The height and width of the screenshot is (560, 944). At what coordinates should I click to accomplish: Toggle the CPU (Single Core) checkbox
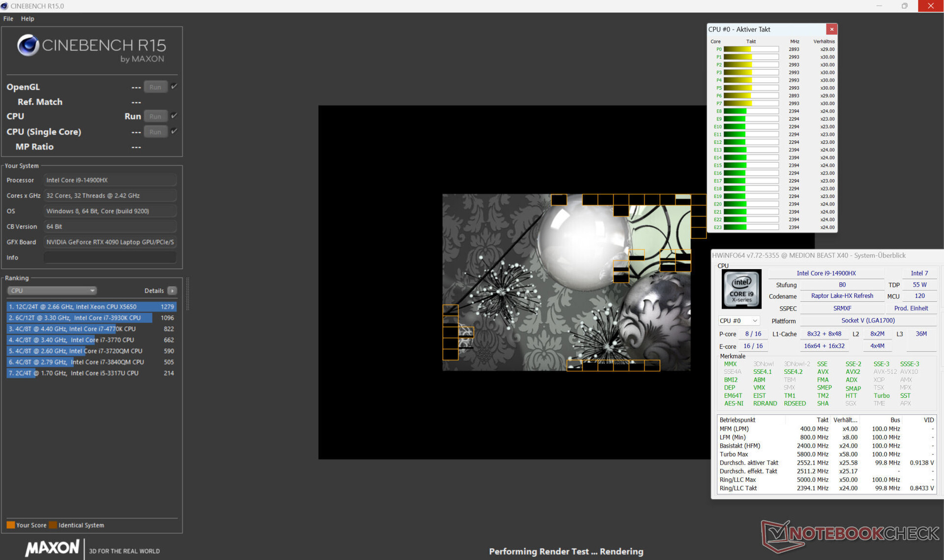point(174,131)
